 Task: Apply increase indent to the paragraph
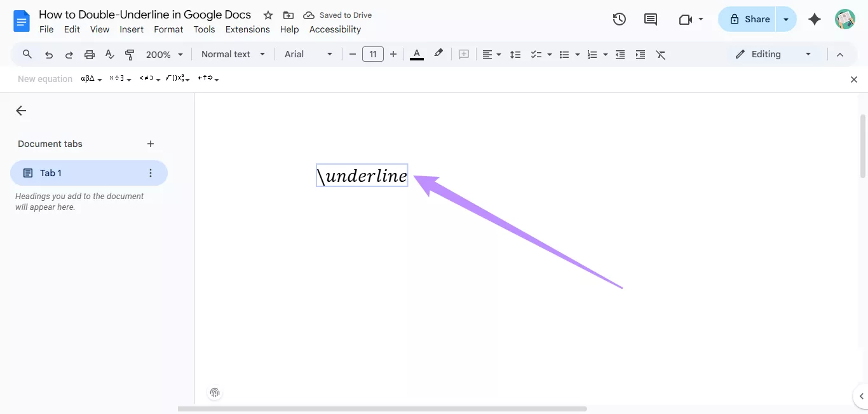(640, 54)
